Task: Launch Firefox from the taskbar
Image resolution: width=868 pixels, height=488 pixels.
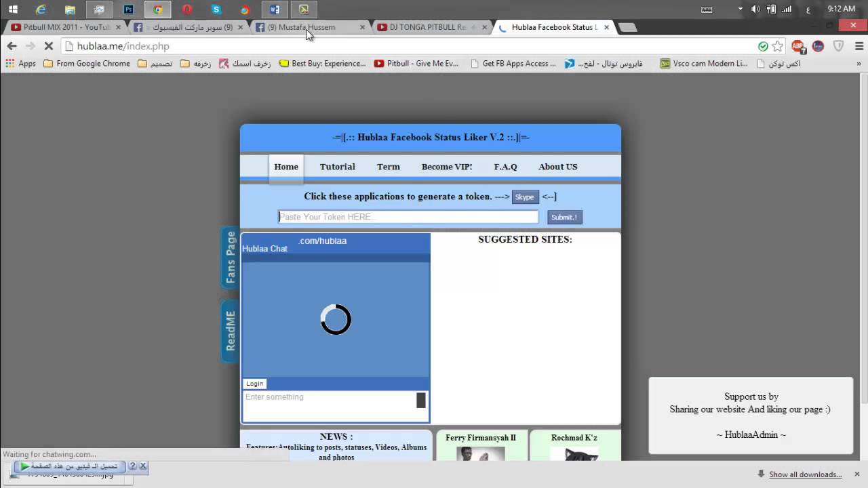Action: pos(245,9)
